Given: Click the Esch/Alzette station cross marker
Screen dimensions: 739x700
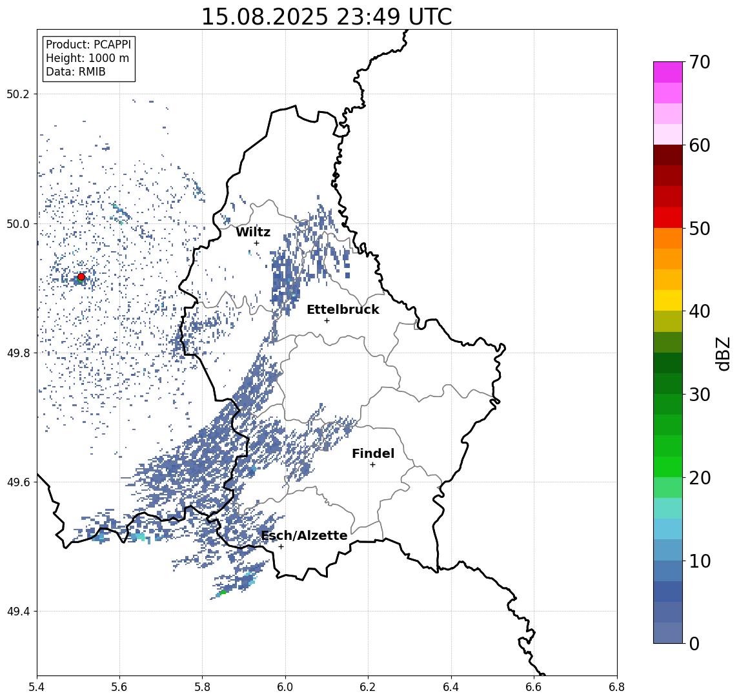Looking at the screenshot, I should pyautogui.click(x=281, y=547).
